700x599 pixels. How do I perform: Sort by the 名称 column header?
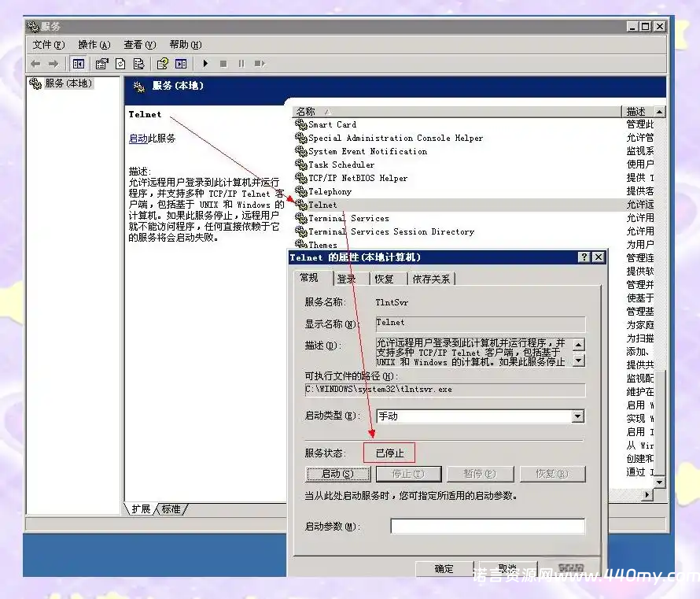point(457,111)
